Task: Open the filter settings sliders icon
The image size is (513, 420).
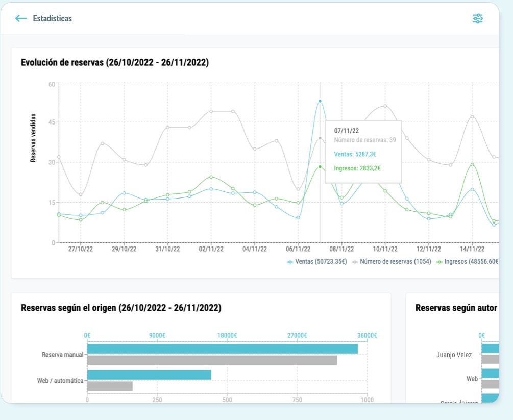Action: pyautogui.click(x=477, y=19)
